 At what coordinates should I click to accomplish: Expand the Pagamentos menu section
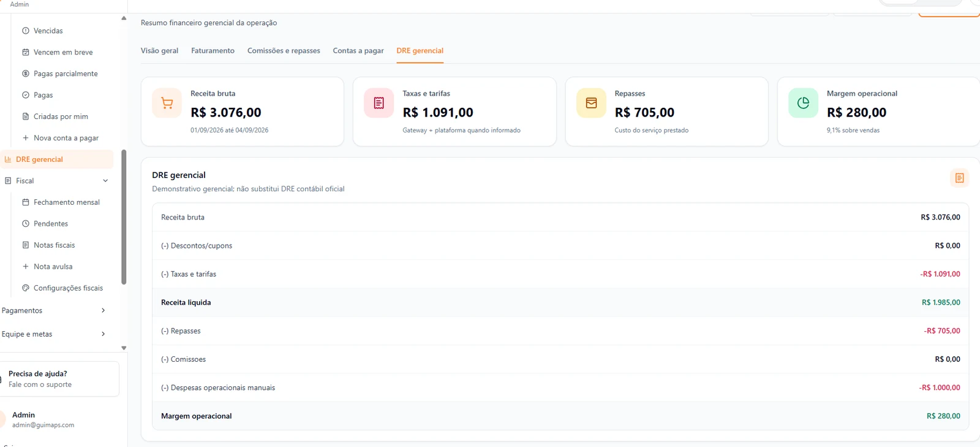click(54, 311)
